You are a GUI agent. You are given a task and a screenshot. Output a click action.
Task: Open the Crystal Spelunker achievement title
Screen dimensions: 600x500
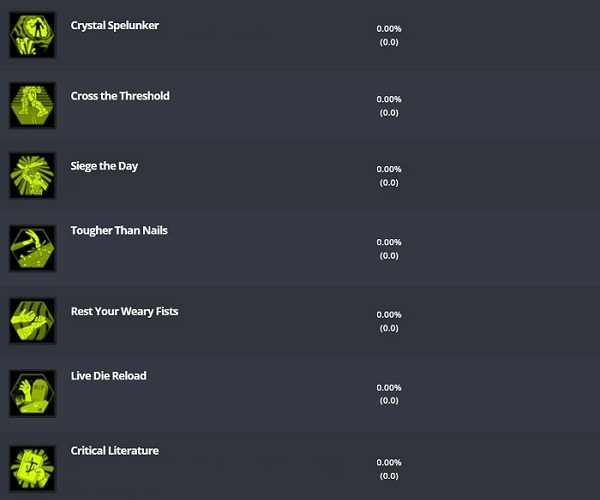click(x=115, y=26)
